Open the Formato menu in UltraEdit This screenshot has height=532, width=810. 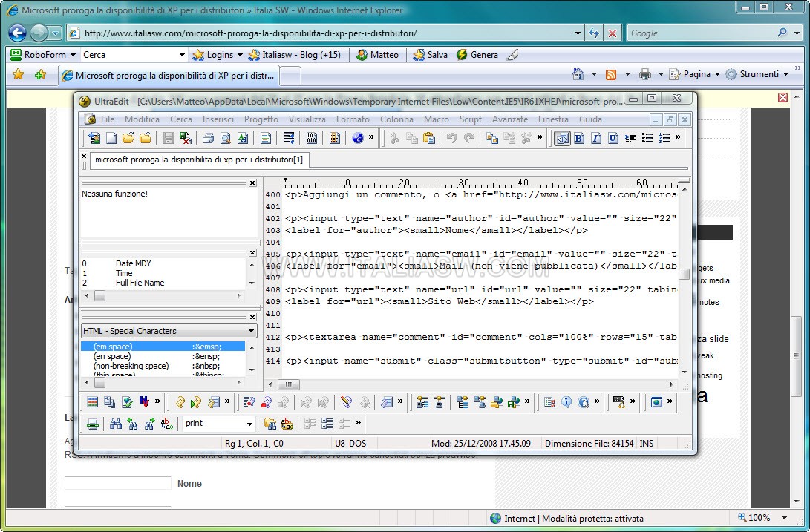(x=353, y=119)
